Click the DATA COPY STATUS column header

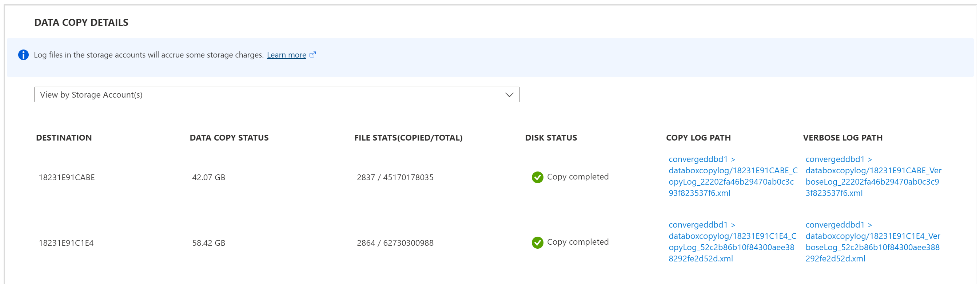click(x=229, y=138)
